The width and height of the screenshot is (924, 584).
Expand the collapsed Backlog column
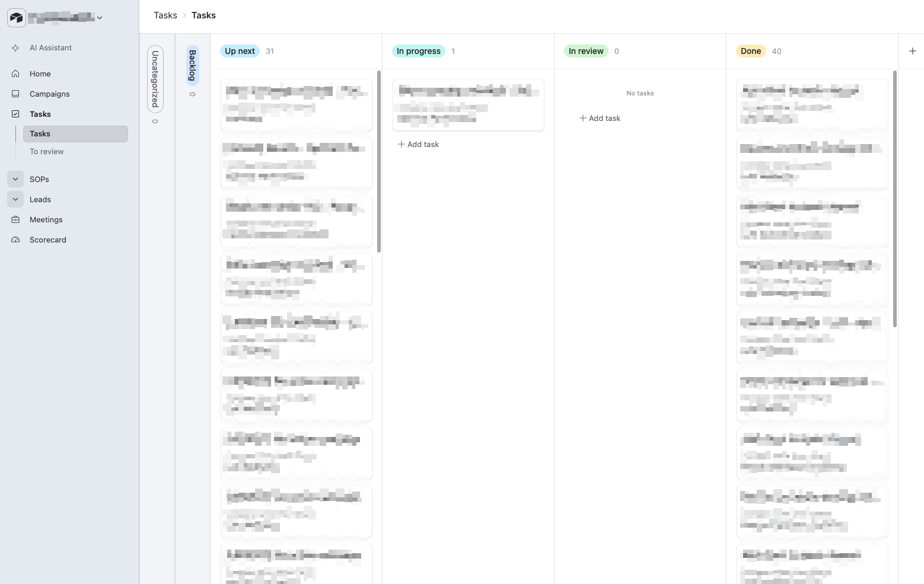(x=192, y=66)
